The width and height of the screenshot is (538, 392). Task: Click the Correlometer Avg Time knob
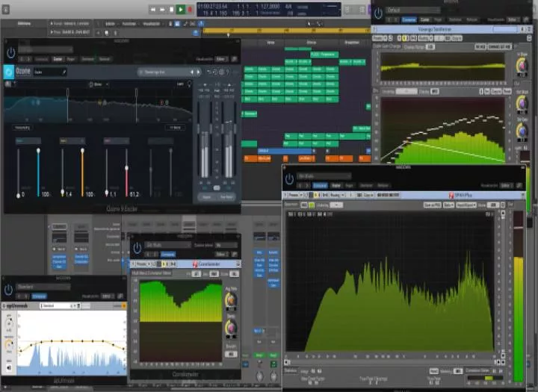coord(231,300)
